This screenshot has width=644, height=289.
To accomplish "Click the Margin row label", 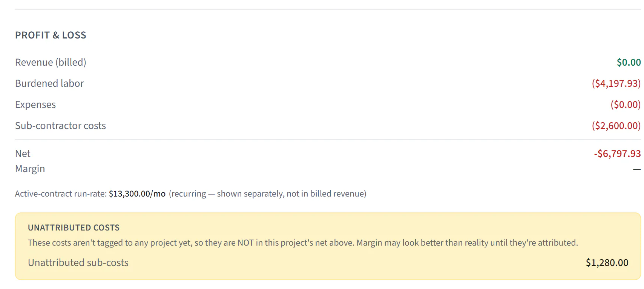I will tap(30, 169).
